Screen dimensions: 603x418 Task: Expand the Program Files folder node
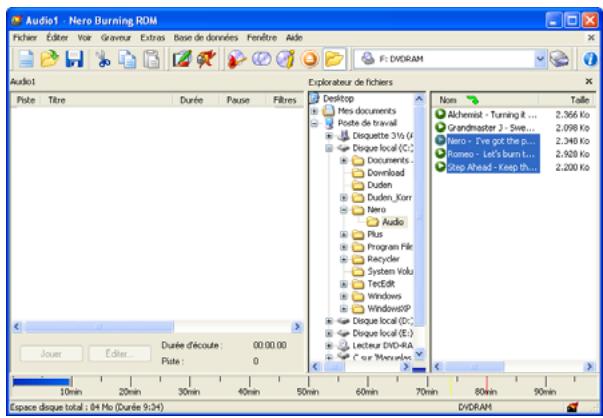point(344,246)
